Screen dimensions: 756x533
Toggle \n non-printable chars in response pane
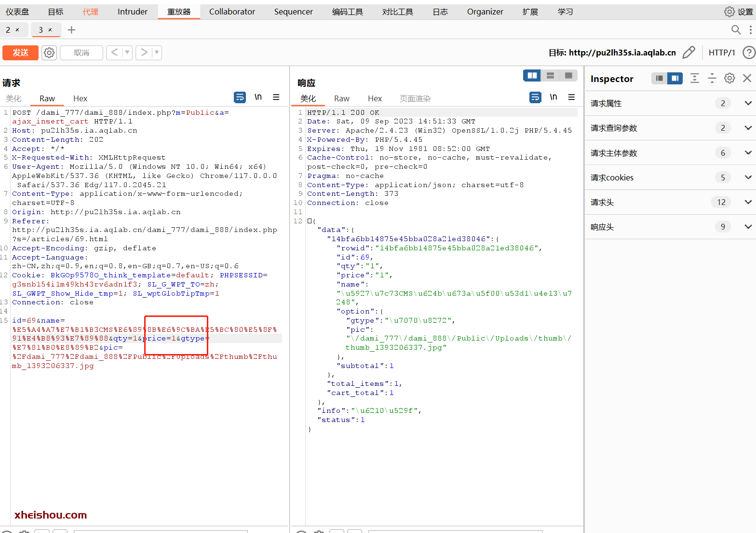553,97
